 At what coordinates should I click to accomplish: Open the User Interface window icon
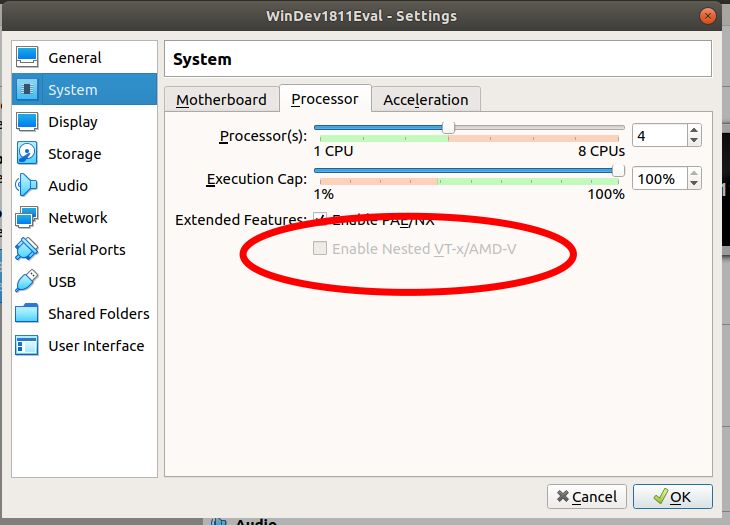[27, 345]
